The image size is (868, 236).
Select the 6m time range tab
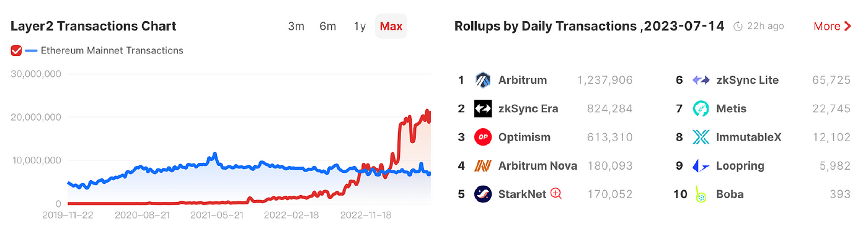[328, 26]
